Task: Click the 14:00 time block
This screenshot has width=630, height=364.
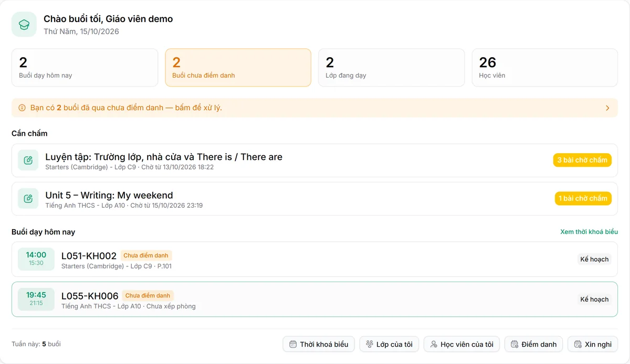Action: [x=36, y=259]
